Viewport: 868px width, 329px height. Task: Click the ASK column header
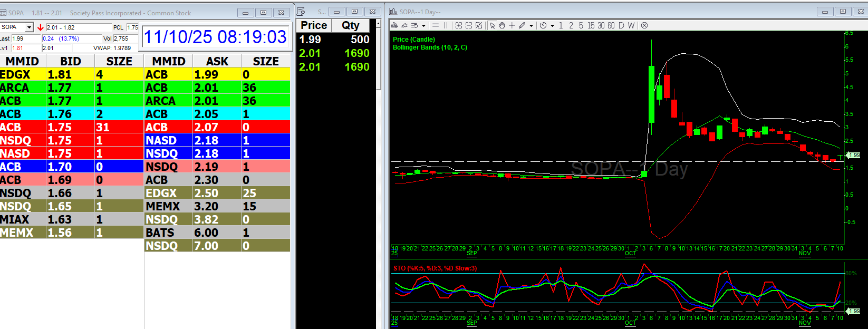217,61
